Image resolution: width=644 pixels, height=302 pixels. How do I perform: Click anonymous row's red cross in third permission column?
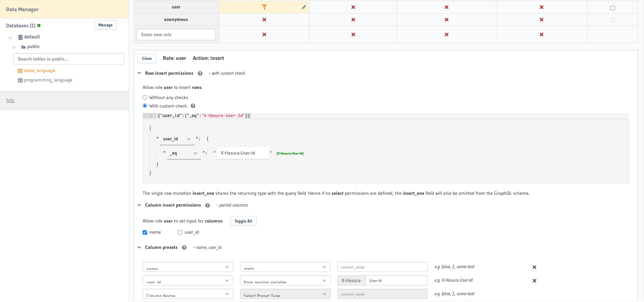[x=447, y=20]
